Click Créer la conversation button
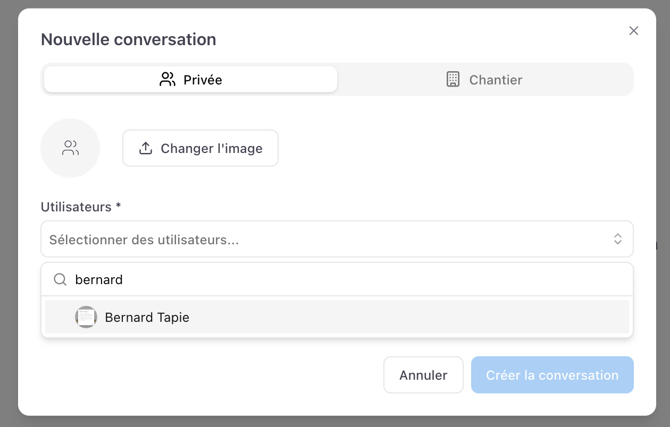Image resolution: width=670 pixels, height=427 pixels. (552, 375)
